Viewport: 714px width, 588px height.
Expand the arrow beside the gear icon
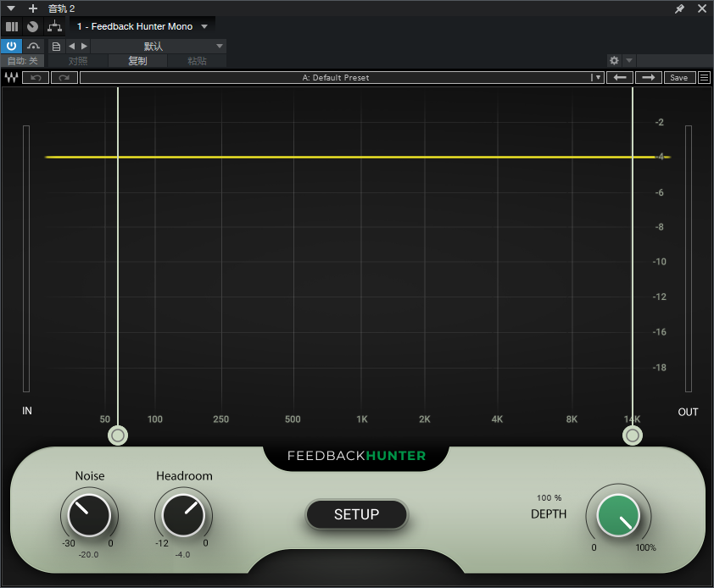(629, 60)
